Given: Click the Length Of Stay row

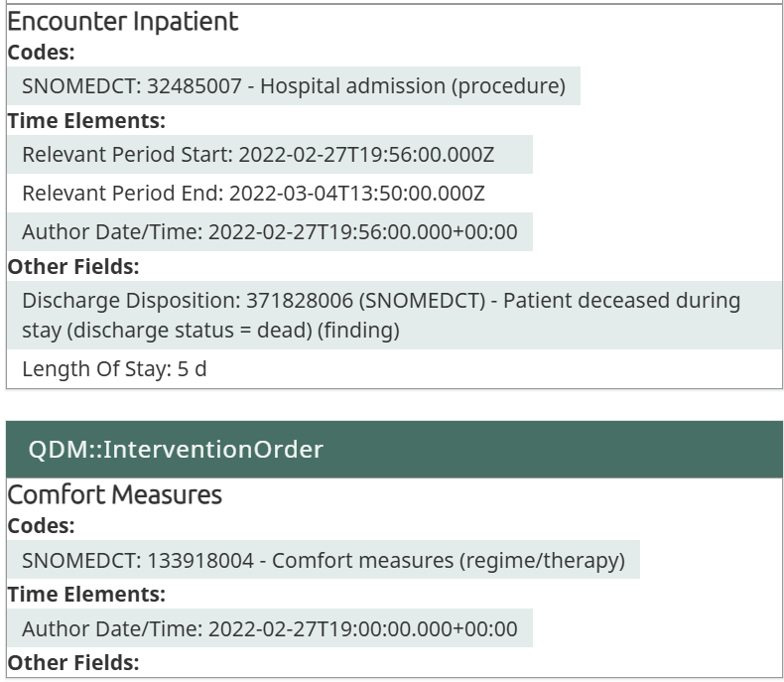Looking at the screenshot, I should point(114,369).
